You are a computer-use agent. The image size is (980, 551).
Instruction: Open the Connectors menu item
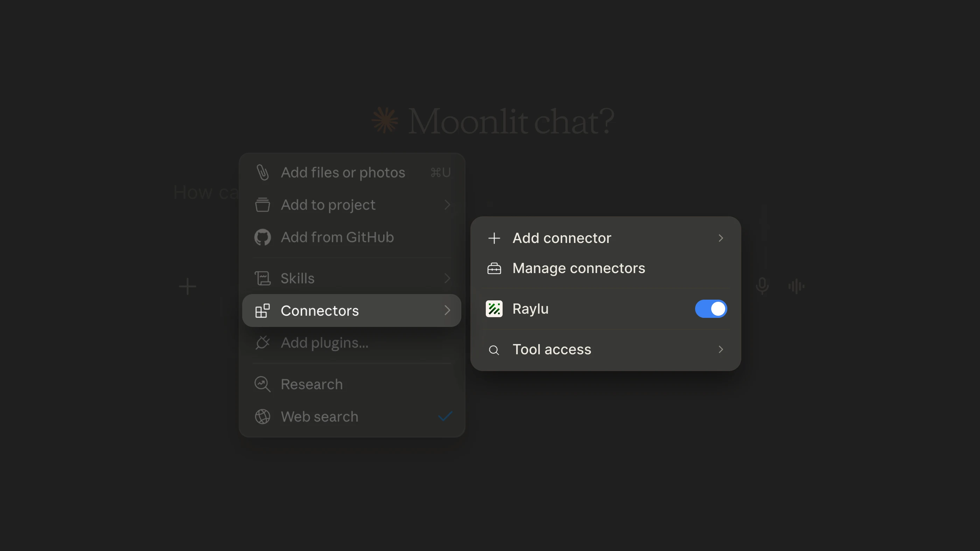[x=351, y=311]
